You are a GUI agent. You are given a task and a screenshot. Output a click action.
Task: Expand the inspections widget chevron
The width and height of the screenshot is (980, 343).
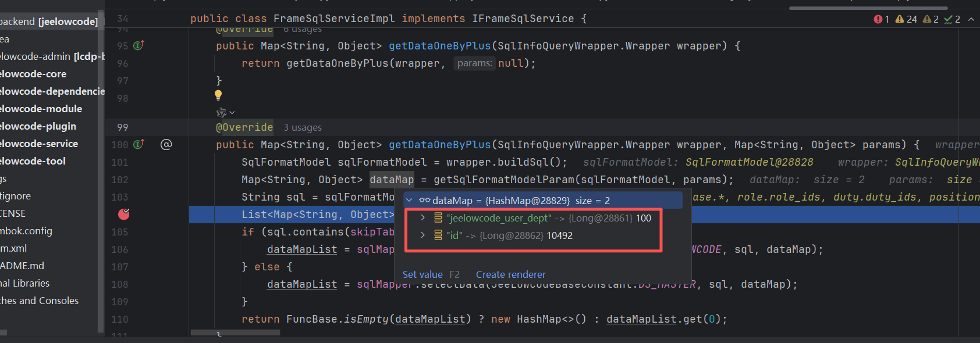[971, 19]
